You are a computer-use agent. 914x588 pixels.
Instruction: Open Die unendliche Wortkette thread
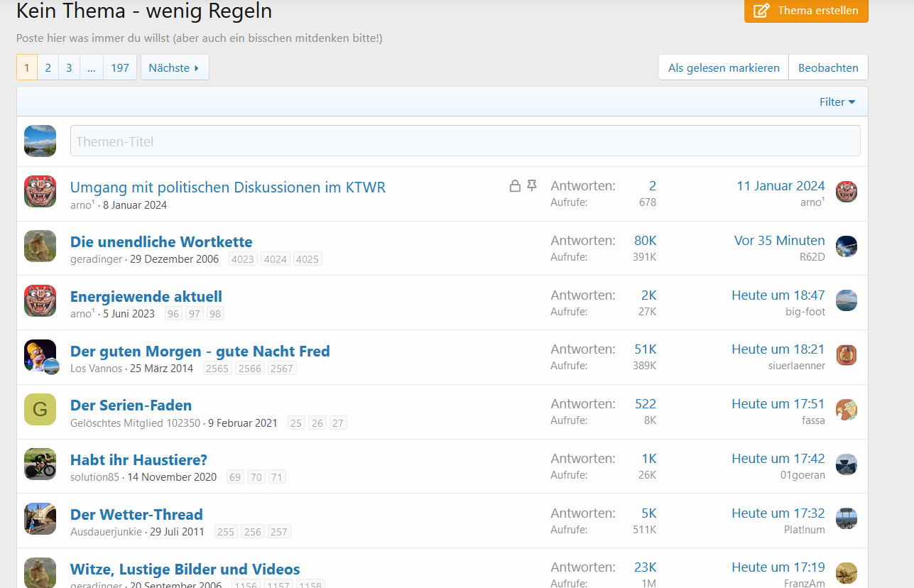[x=161, y=241]
